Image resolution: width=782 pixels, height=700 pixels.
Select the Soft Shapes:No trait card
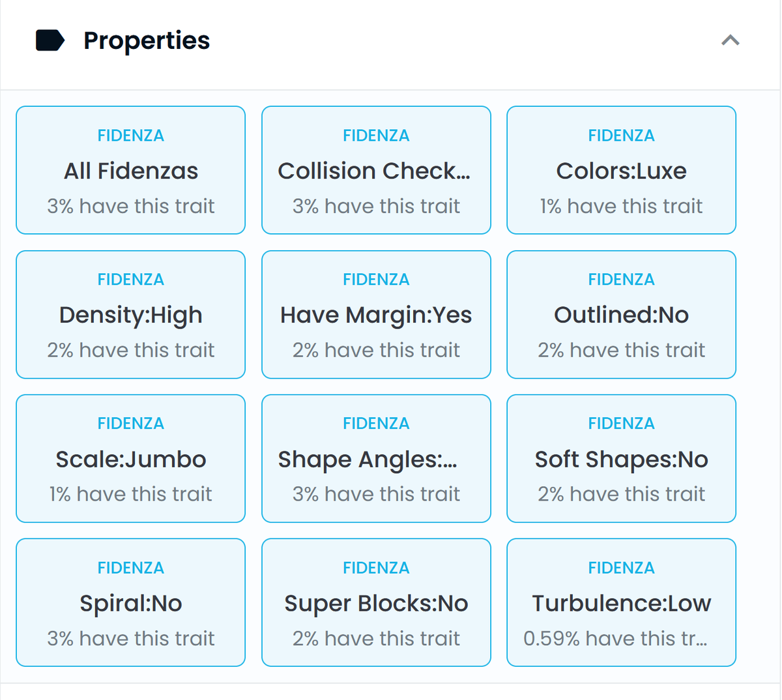[x=622, y=458]
